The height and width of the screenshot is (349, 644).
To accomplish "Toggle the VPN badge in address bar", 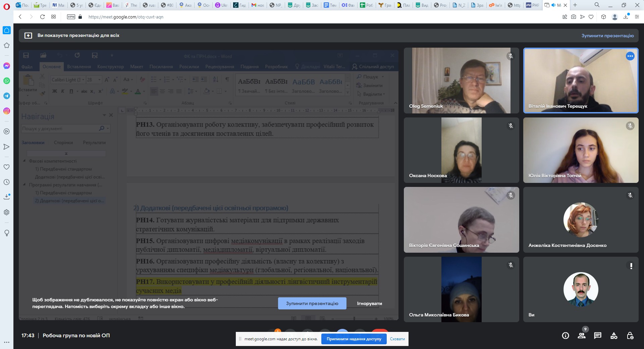I will pos(71,17).
